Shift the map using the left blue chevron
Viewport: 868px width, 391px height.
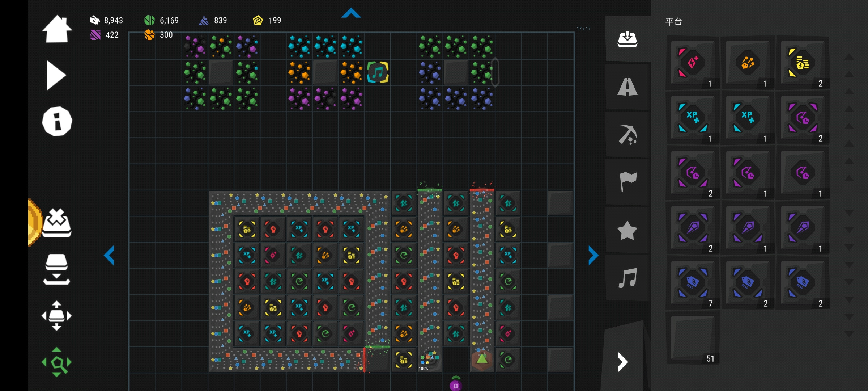(109, 255)
